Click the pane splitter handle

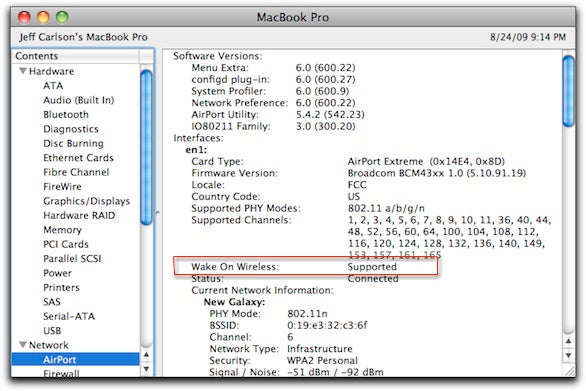(158, 213)
